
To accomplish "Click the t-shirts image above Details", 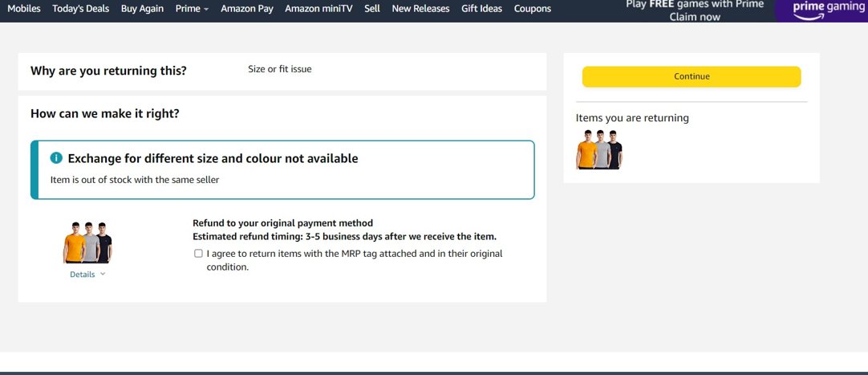I will 87,242.
